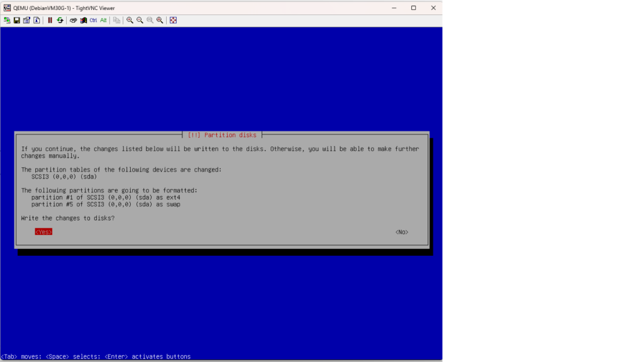Save connection with the floppy disk icon
The height and width of the screenshot is (362, 644).
pos(17,20)
